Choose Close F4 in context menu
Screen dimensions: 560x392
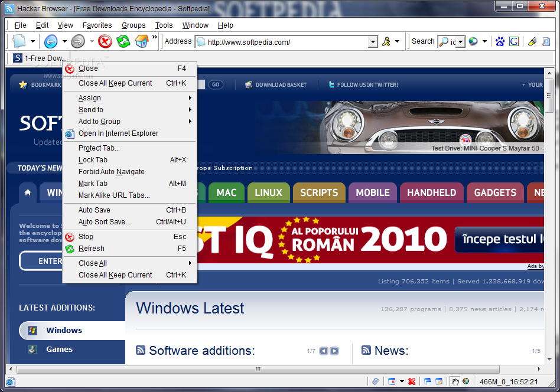pyautogui.click(x=129, y=68)
